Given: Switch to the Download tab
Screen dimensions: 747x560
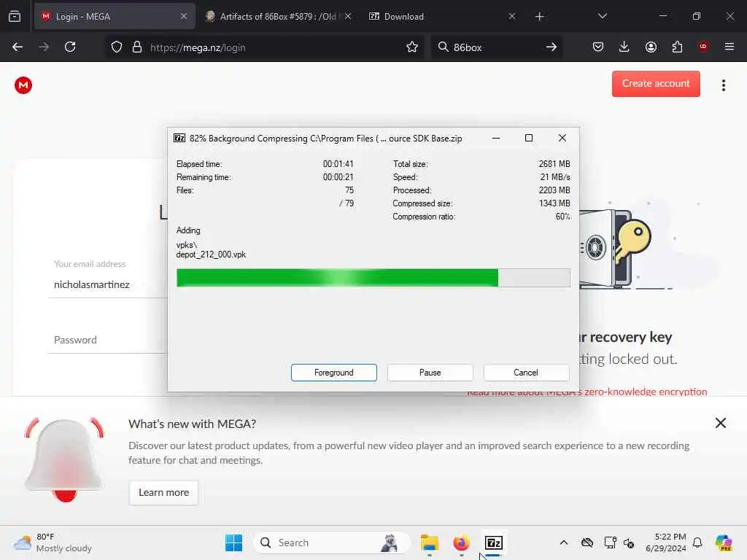Looking at the screenshot, I should (x=441, y=17).
